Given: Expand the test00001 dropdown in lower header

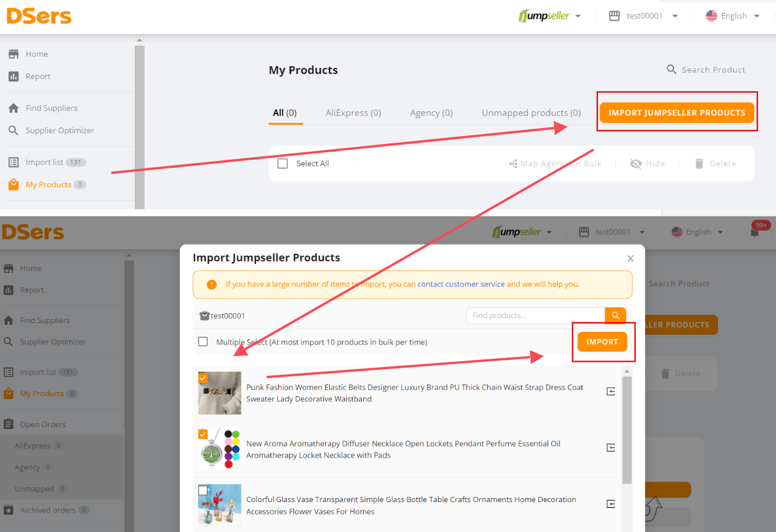Looking at the screenshot, I should coord(642,232).
